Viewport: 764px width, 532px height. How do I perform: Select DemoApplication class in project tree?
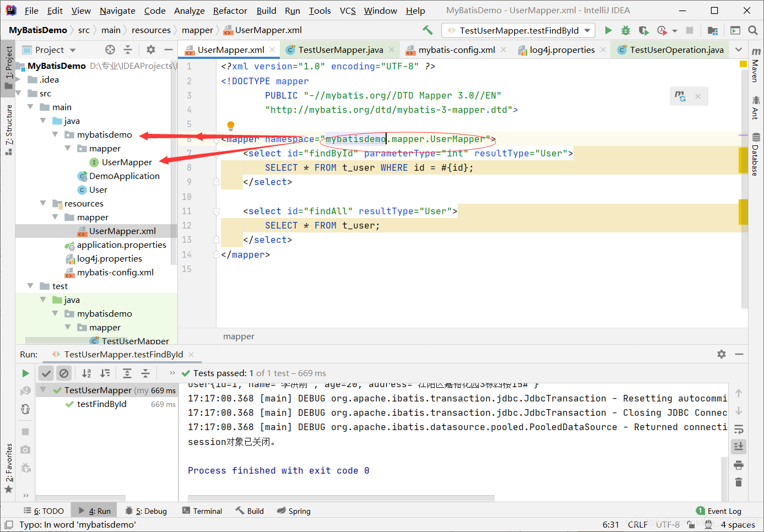(x=124, y=176)
